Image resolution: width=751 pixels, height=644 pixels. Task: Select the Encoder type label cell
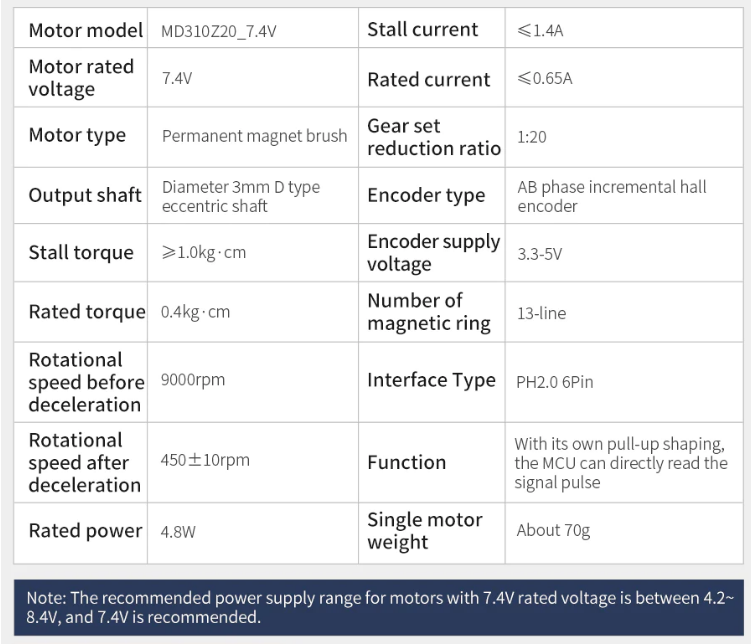tap(432, 195)
